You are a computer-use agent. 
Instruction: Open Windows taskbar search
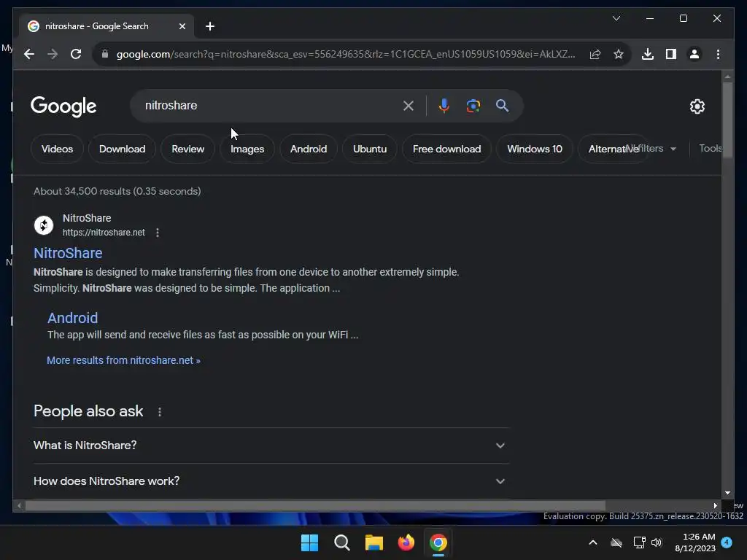coord(341,542)
